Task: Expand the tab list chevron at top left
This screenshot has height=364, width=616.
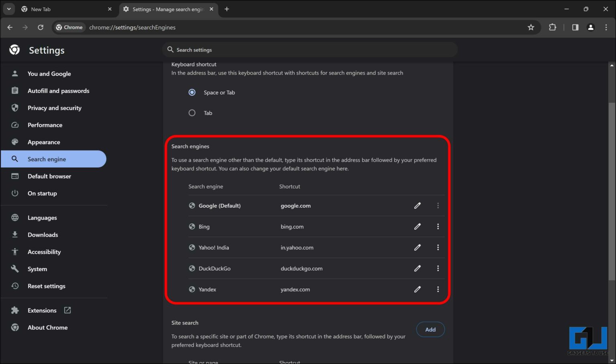Action: 9,9
